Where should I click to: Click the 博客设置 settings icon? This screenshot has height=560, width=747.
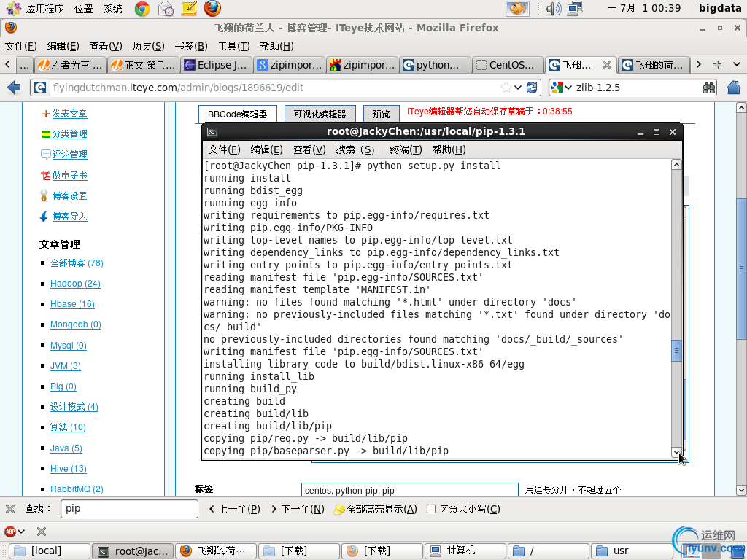[44, 195]
